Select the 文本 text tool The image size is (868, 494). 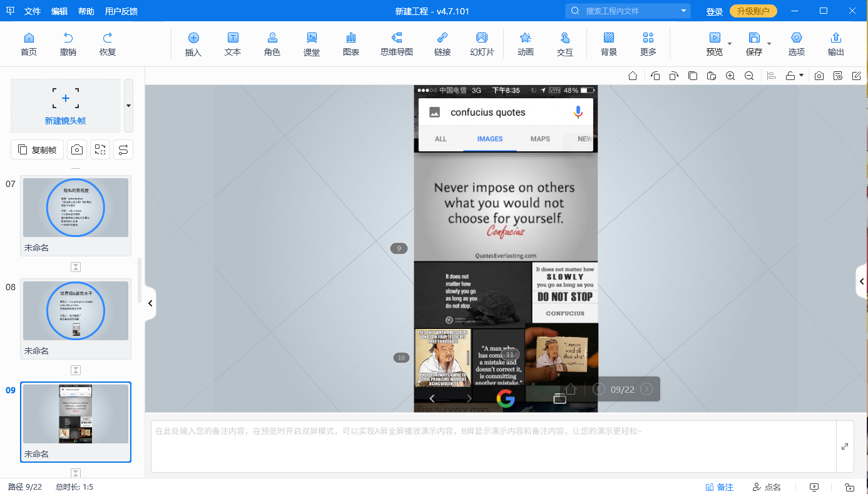(x=233, y=44)
